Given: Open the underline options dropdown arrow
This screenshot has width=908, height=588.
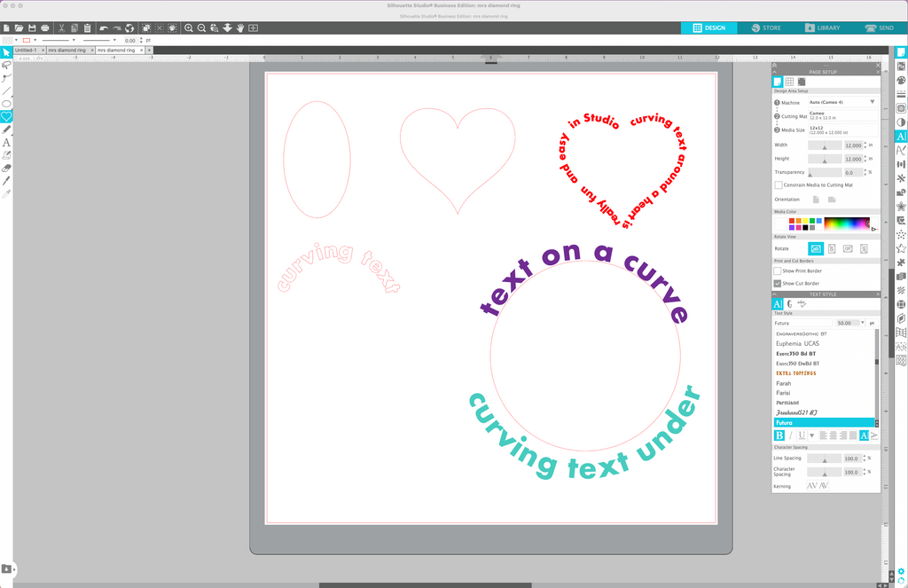Looking at the screenshot, I should click(x=812, y=435).
